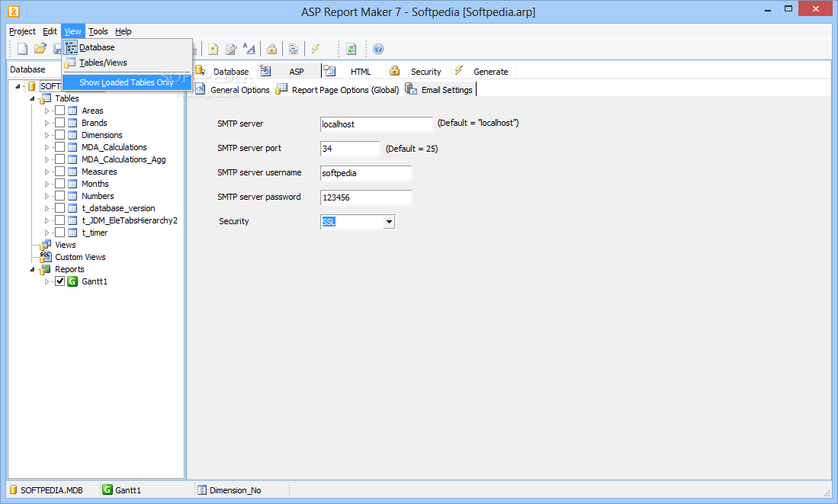838x504 pixels.
Task: Select Custom Views in the tree
Action: click(80, 257)
